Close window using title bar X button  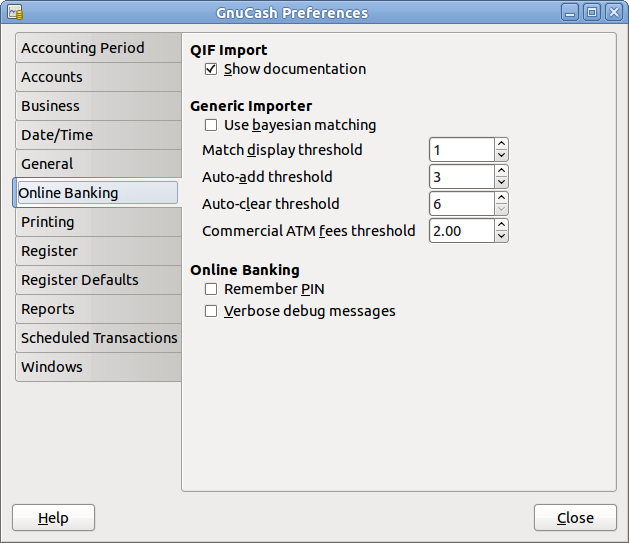point(614,12)
